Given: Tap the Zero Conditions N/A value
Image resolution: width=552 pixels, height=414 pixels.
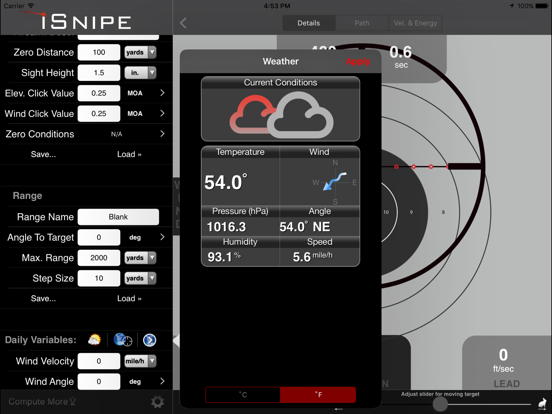Looking at the screenshot, I should tap(117, 134).
